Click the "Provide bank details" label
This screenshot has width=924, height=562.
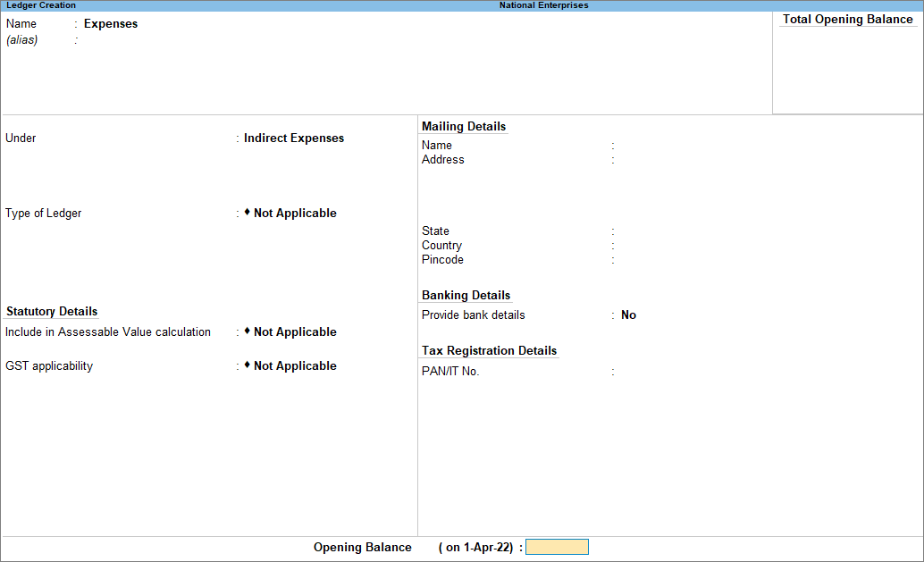tap(474, 315)
